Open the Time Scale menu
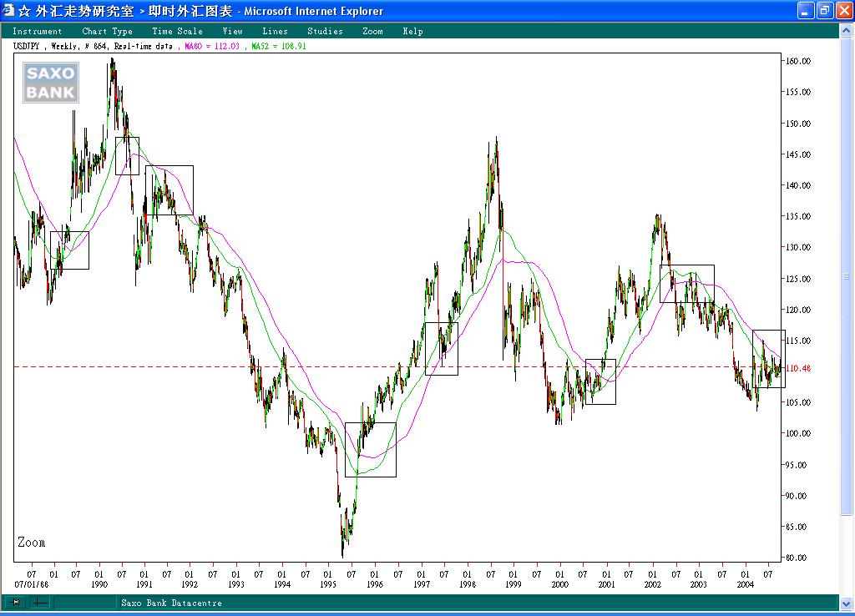This screenshot has height=616, width=855. (x=177, y=31)
